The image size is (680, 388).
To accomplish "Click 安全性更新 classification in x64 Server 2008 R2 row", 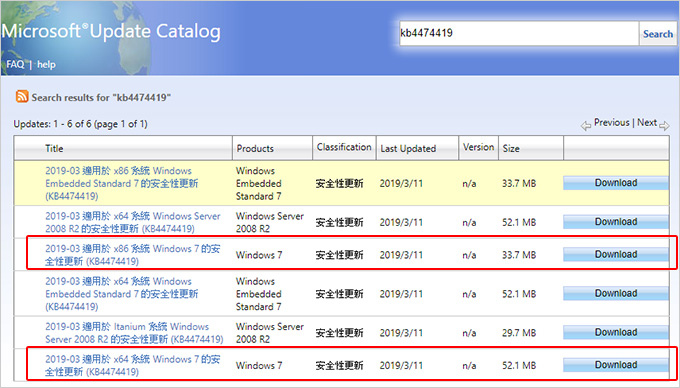I will click(x=339, y=222).
